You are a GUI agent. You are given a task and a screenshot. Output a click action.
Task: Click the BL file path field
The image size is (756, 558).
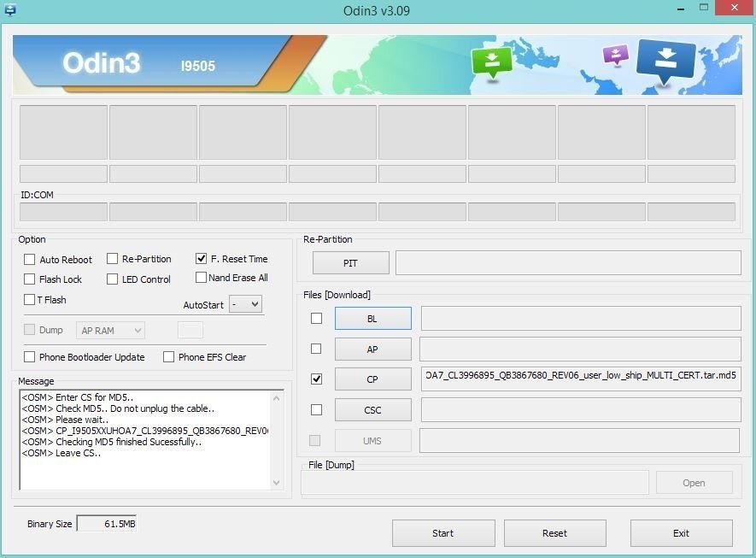pos(581,318)
